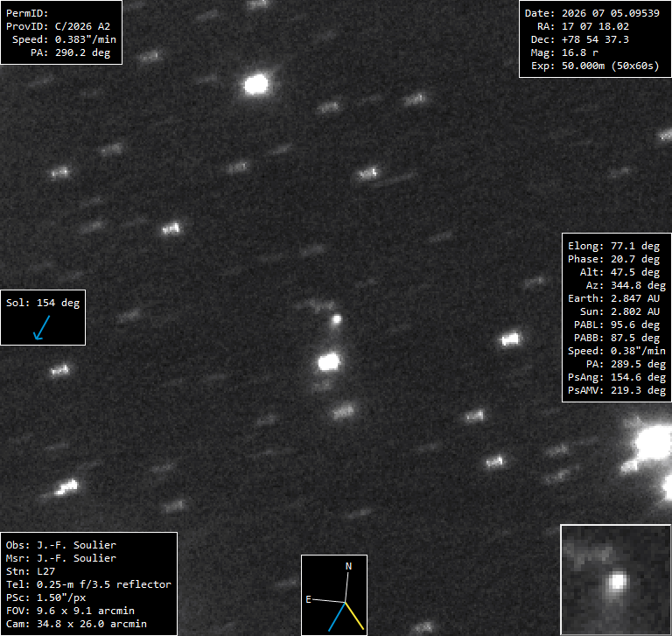Click the 'N' label in the compass
Image resolution: width=672 pixels, height=636 pixels.
pyautogui.click(x=349, y=567)
